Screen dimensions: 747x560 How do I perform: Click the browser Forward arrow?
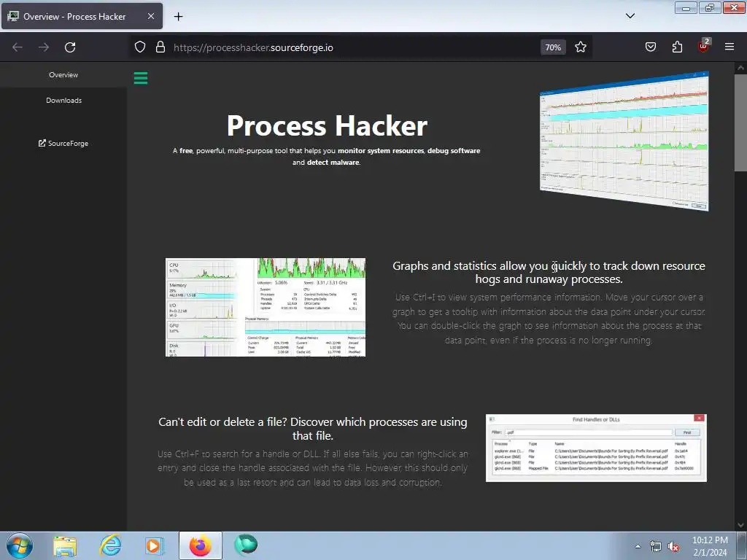click(x=44, y=47)
